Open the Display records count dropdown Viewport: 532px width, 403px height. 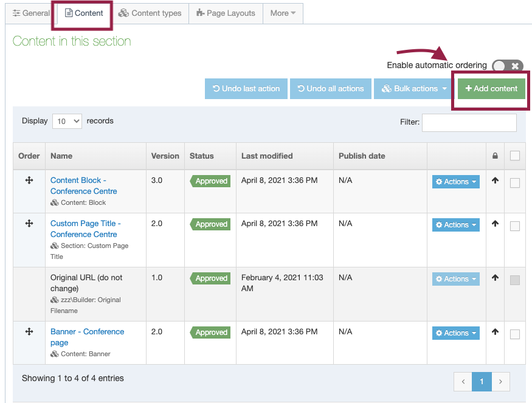[x=67, y=121]
